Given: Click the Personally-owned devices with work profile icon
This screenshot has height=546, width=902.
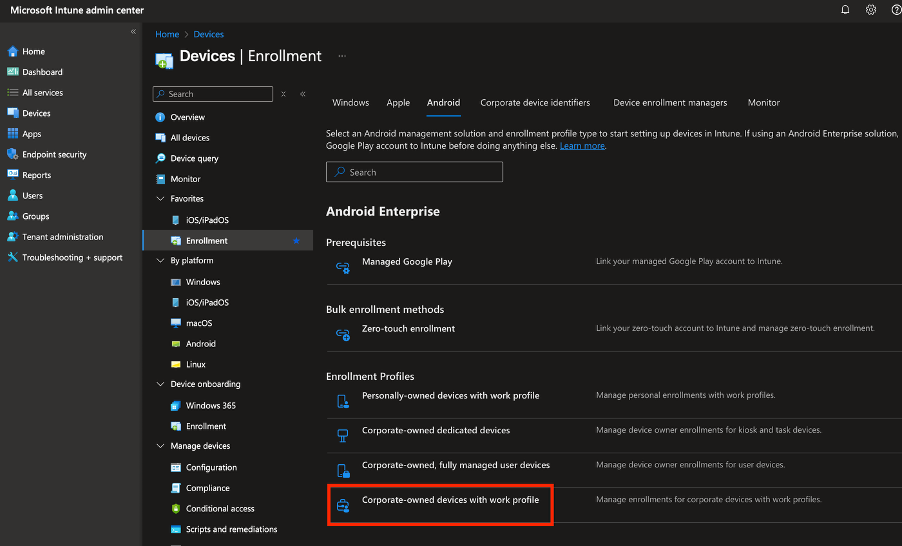Looking at the screenshot, I should coord(343,402).
